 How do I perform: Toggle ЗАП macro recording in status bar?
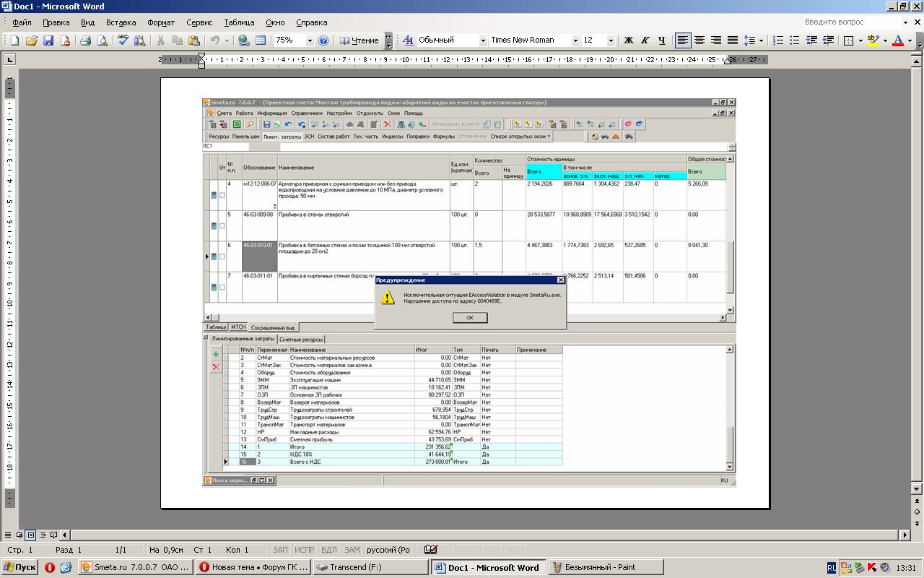tap(280, 550)
